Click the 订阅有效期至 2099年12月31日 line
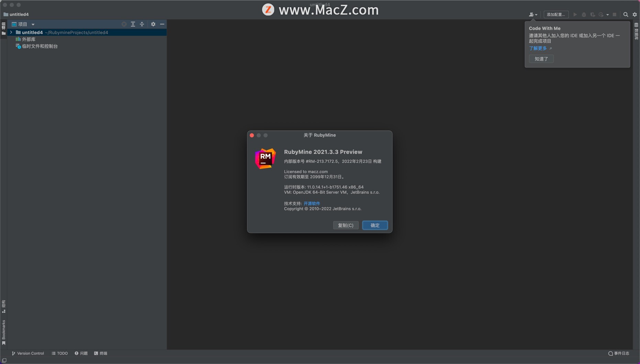The height and width of the screenshot is (364, 640). [314, 177]
